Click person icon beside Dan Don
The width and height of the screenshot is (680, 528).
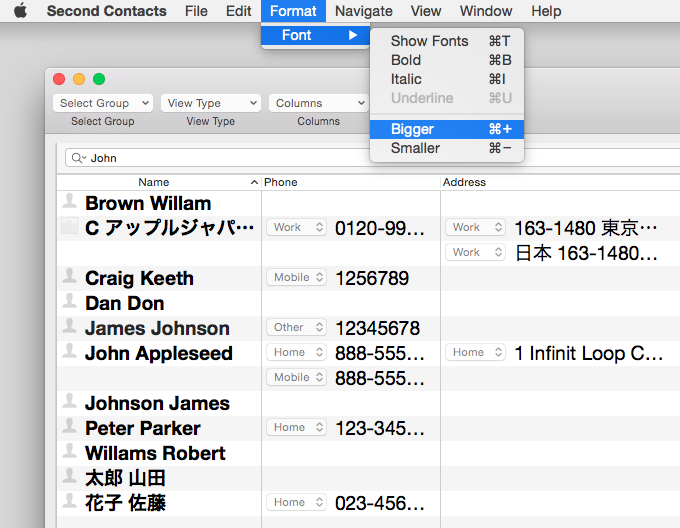(x=69, y=301)
